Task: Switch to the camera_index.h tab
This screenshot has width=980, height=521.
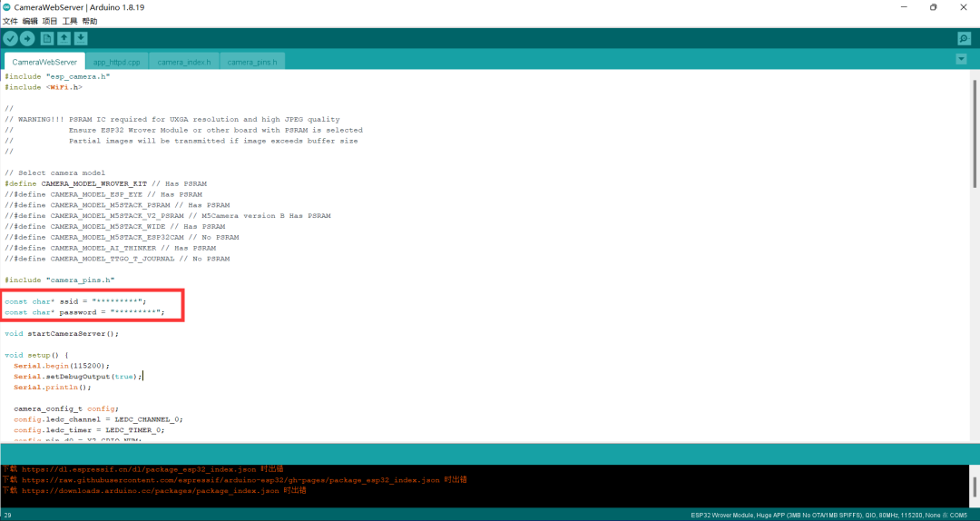Action: [183, 62]
